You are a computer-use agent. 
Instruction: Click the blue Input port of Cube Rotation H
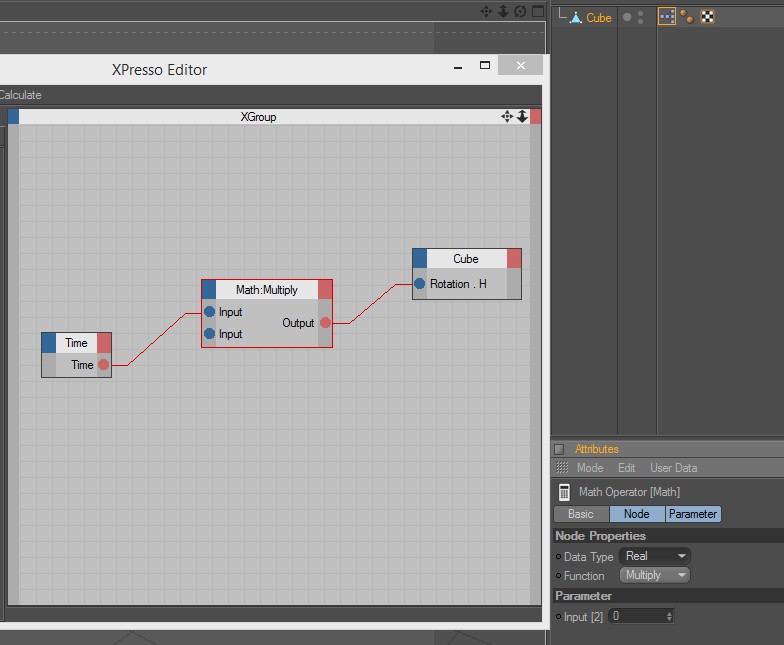[420, 284]
